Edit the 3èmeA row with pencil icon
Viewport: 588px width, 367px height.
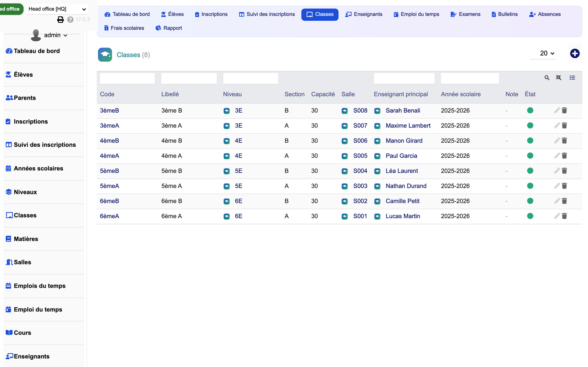tap(557, 126)
